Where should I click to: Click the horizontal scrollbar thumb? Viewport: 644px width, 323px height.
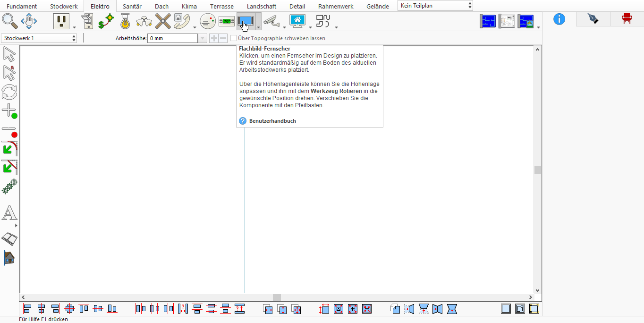click(x=277, y=297)
